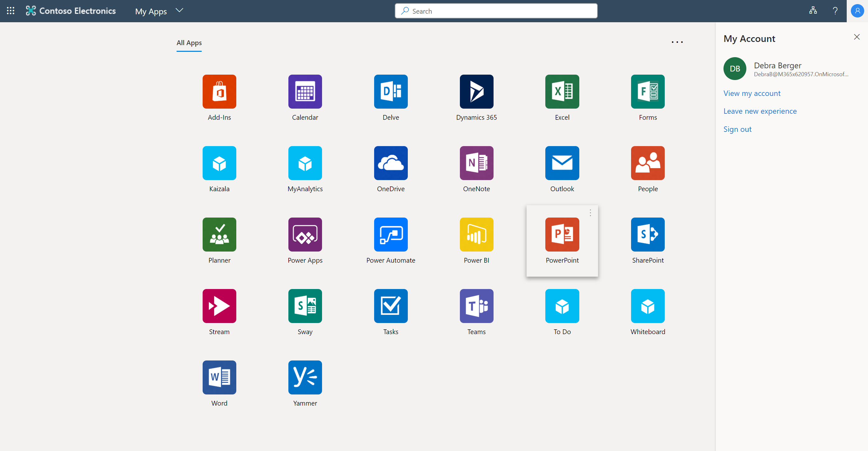Open the Delve app icon
The image size is (868, 451).
391,91
